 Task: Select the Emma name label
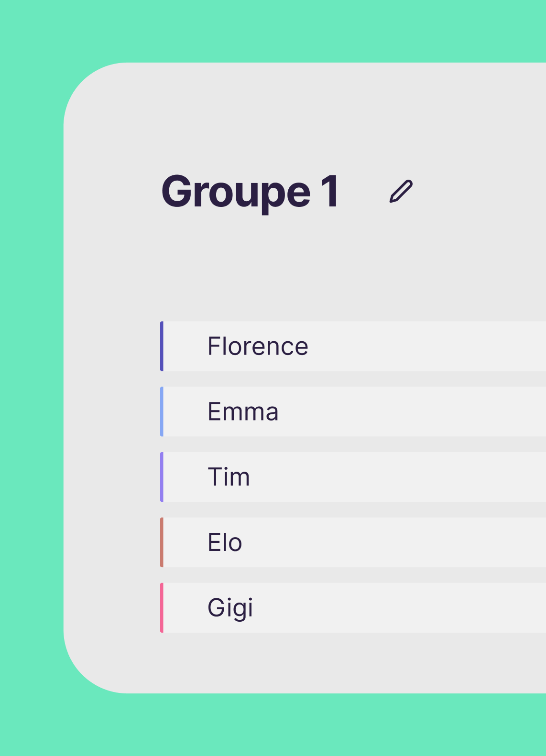click(243, 411)
